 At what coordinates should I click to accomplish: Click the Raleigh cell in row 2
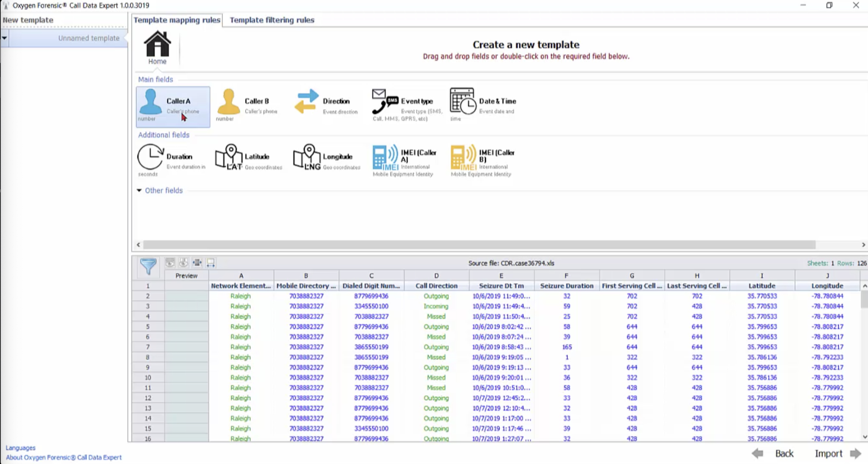point(241,296)
